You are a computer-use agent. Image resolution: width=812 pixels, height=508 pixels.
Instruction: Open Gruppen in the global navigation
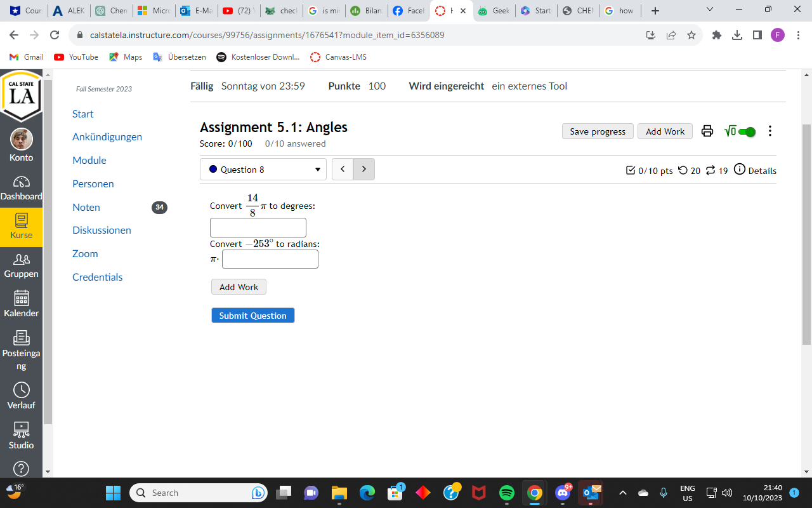[x=22, y=265]
